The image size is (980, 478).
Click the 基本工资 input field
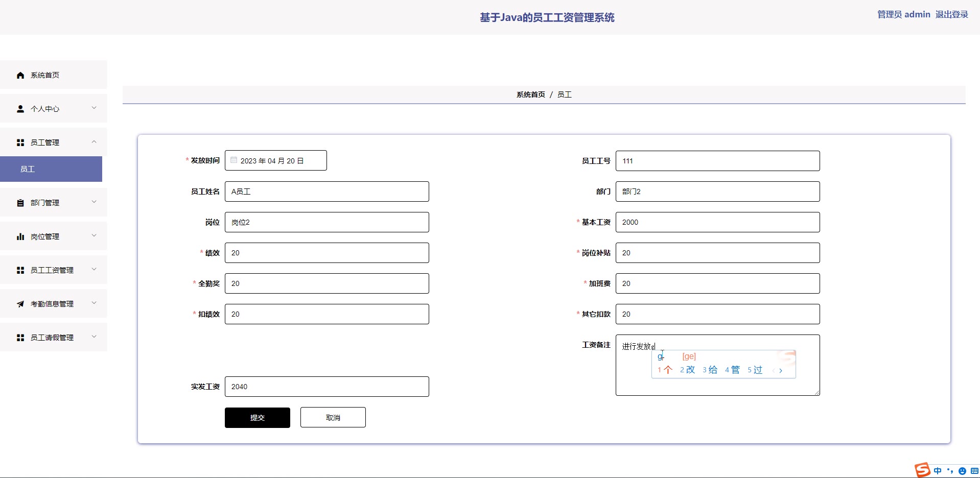(x=717, y=222)
